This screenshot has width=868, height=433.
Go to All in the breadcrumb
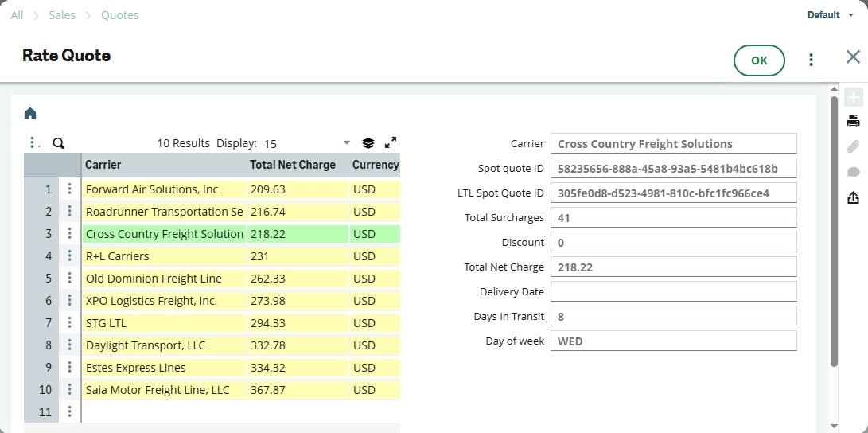pyautogui.click(x=17, y=15)
